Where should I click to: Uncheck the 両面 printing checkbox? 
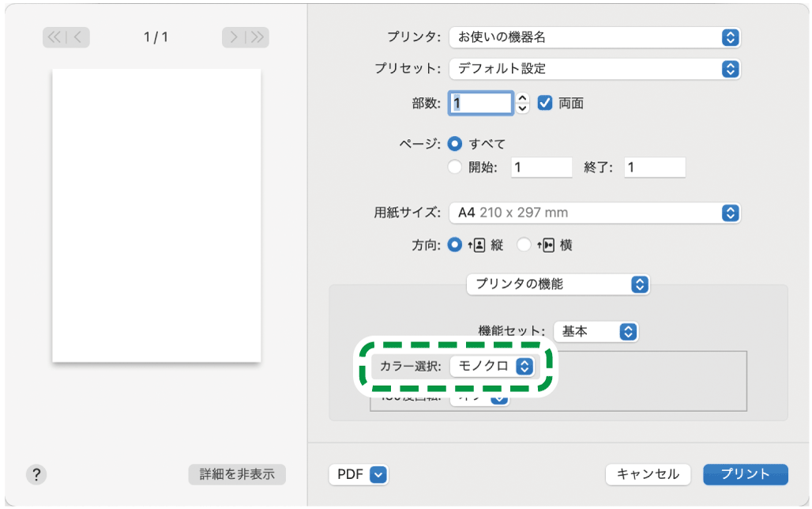tap(546, 103)
